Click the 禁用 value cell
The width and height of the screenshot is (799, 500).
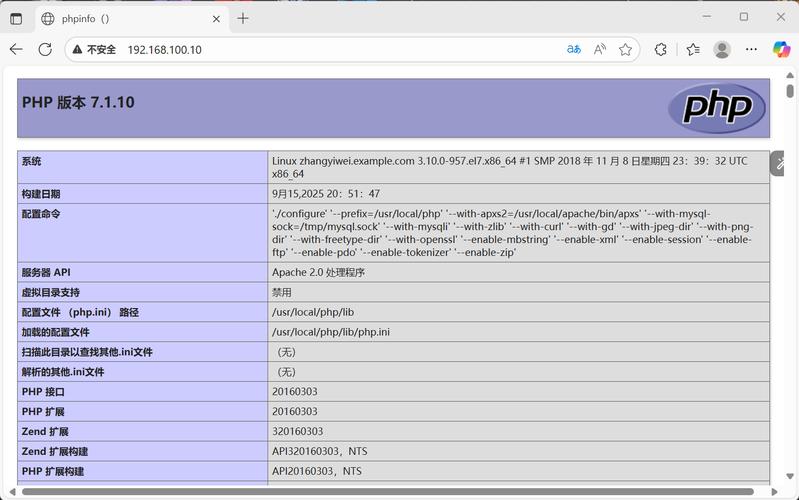point(518,293)
